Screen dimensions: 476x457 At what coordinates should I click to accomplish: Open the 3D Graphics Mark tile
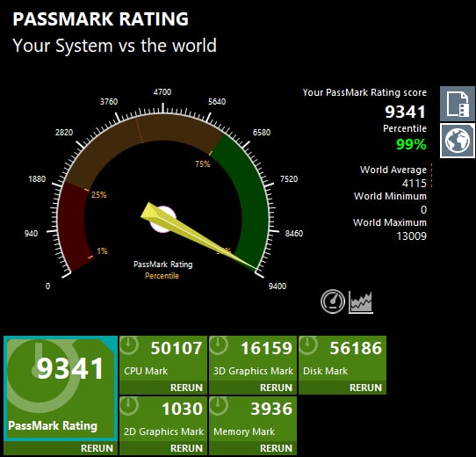(x=253, y=359)
